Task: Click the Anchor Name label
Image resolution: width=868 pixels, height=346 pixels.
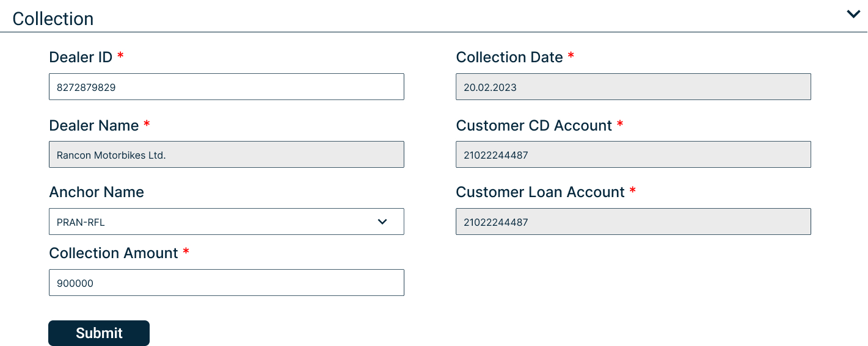Action: [97, 192]
